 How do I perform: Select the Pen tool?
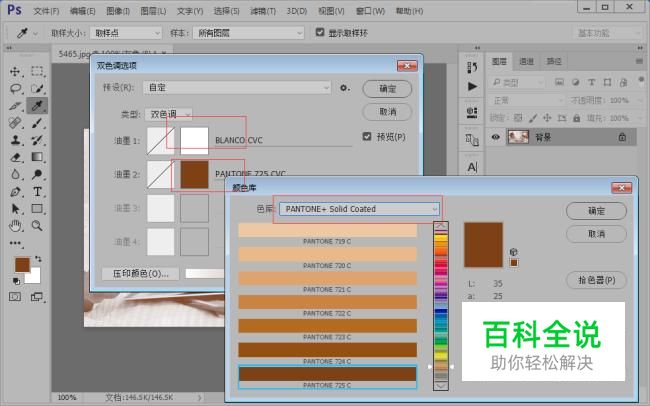[x=15, y=192]
